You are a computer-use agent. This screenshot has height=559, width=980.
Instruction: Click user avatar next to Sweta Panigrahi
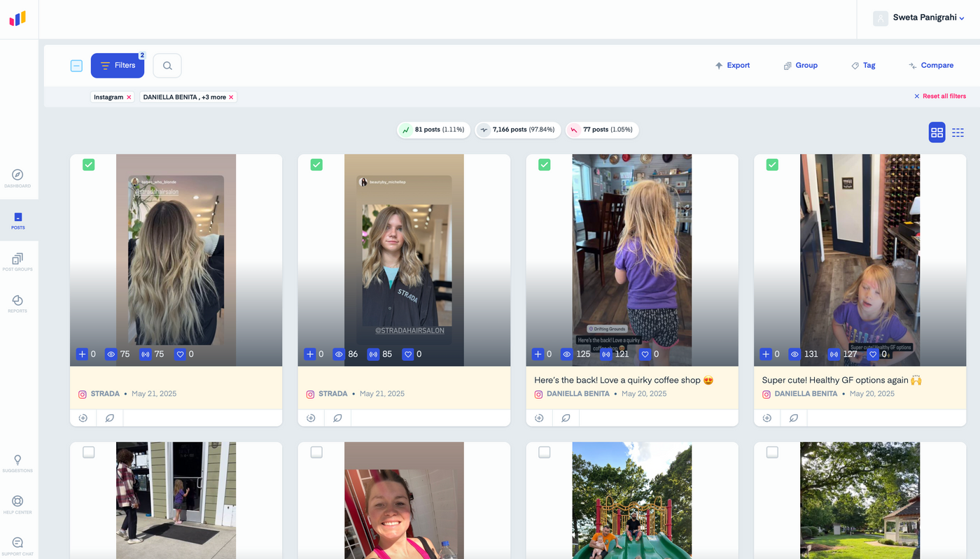pos(881,18)
